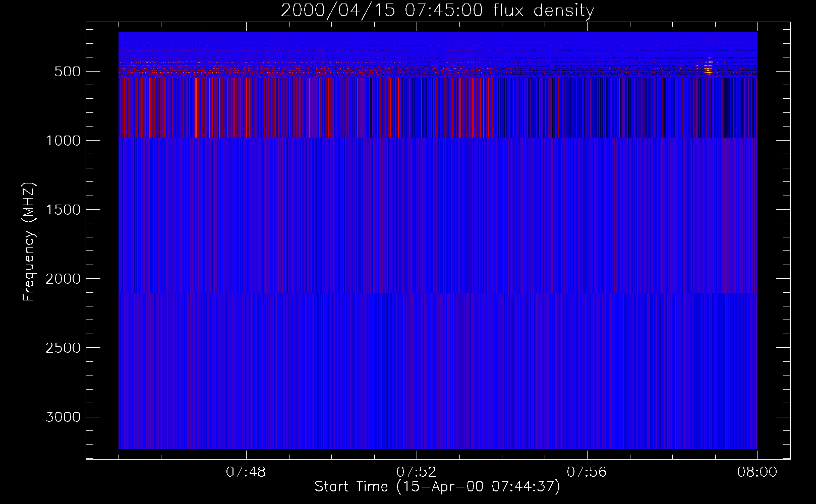This screenshot has height=504, width=816.
Task: Select the 1000 frequency tick label
Action: (x=63, y=141)
